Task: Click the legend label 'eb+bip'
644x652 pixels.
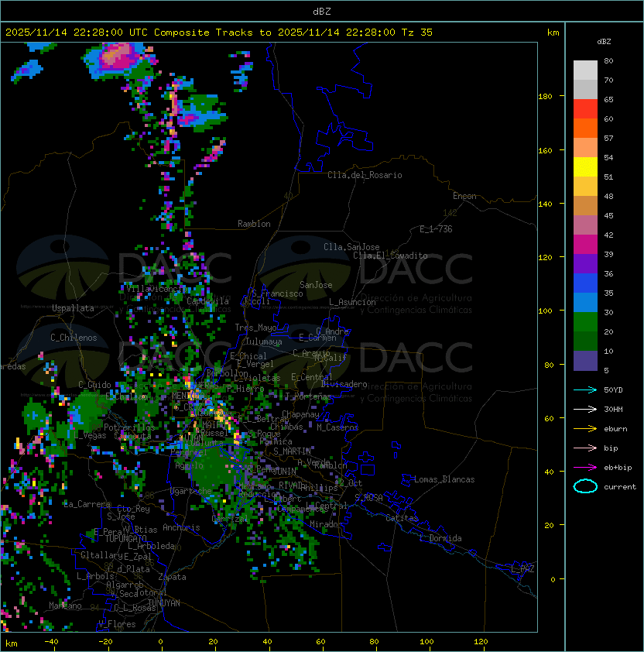Action: point(618,468)
